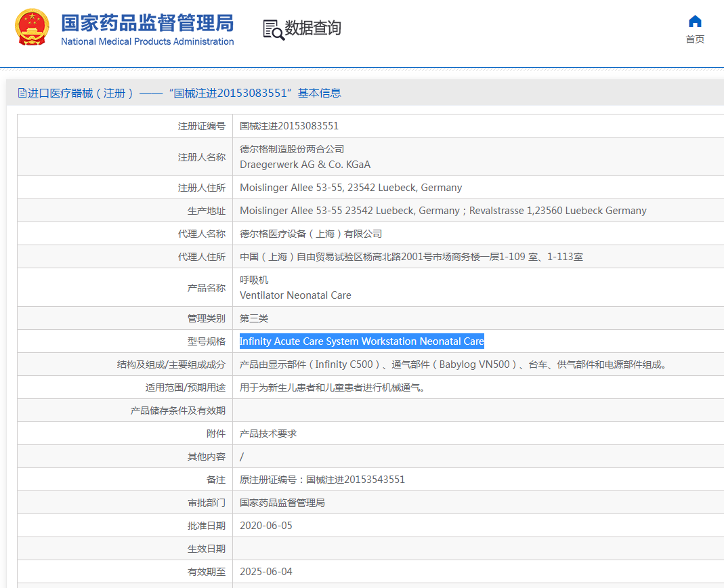Click the production address with Revalstrasse
724x588 pixels.
(x=443, y=211)
